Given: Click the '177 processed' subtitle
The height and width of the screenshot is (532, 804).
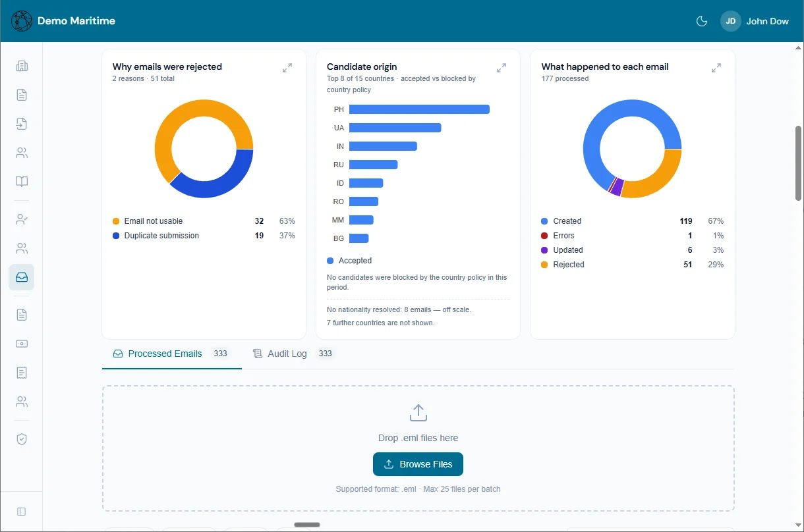Looking at the screenshot, I should click(565, 78).
